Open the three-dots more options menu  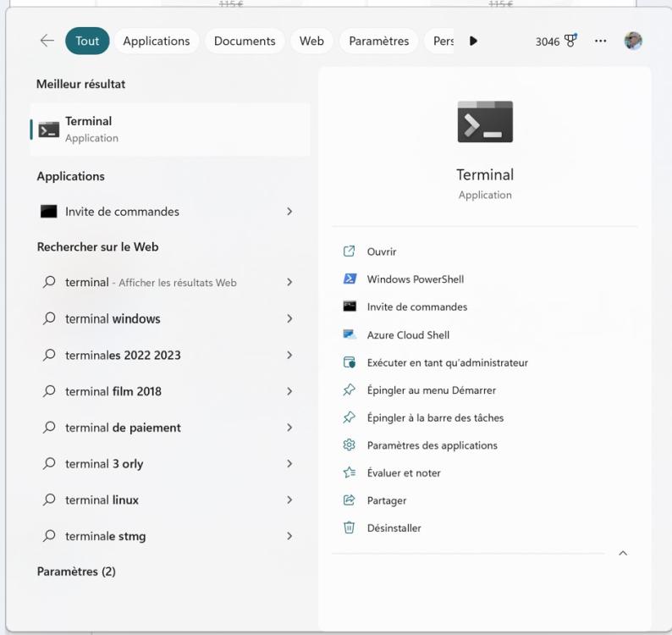tap(601, 41)
